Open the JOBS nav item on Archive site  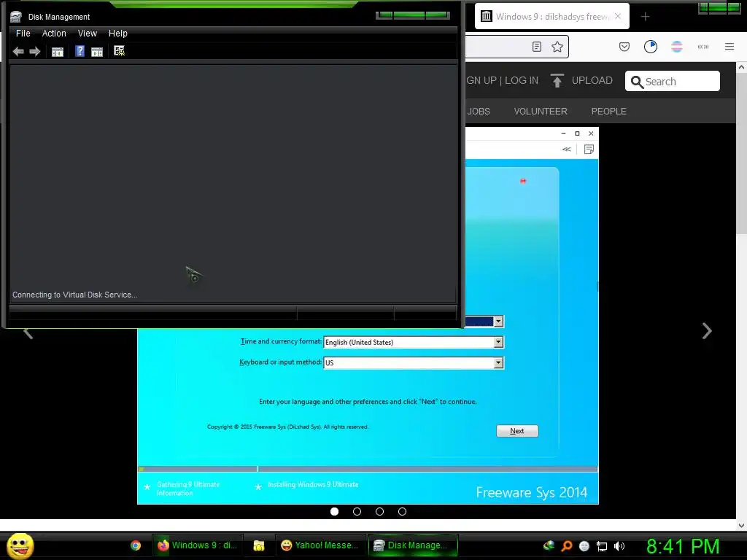(479, 111)
